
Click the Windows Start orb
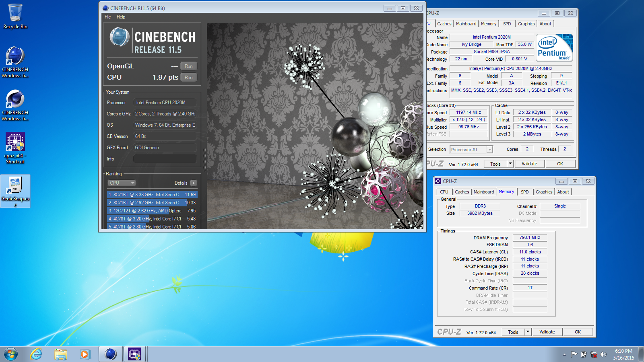pyautogui.click(x=11, y=354)
